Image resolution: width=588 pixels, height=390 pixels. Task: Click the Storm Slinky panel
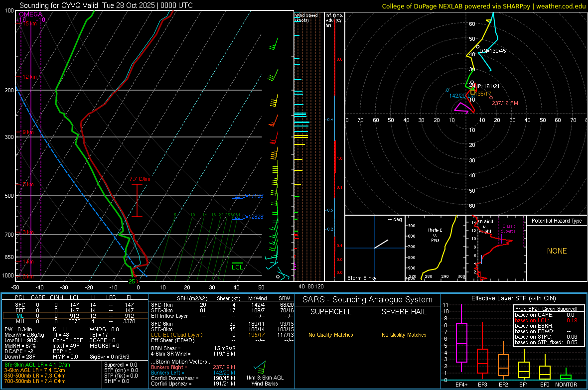point(375,248)
